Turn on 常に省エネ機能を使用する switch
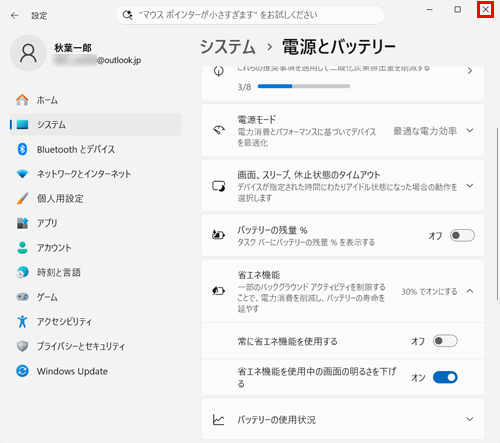The height and width of the screenshot is (443, 500). coord(445,341)
